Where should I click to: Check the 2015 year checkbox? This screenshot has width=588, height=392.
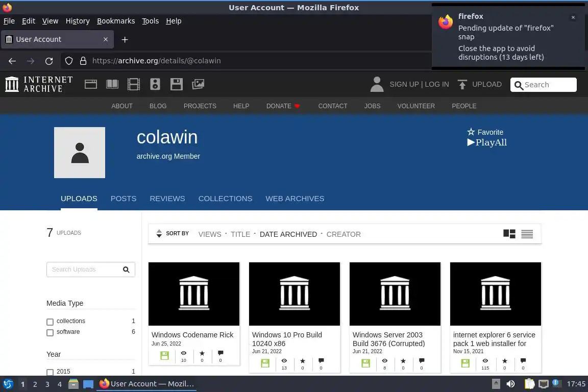50,372
